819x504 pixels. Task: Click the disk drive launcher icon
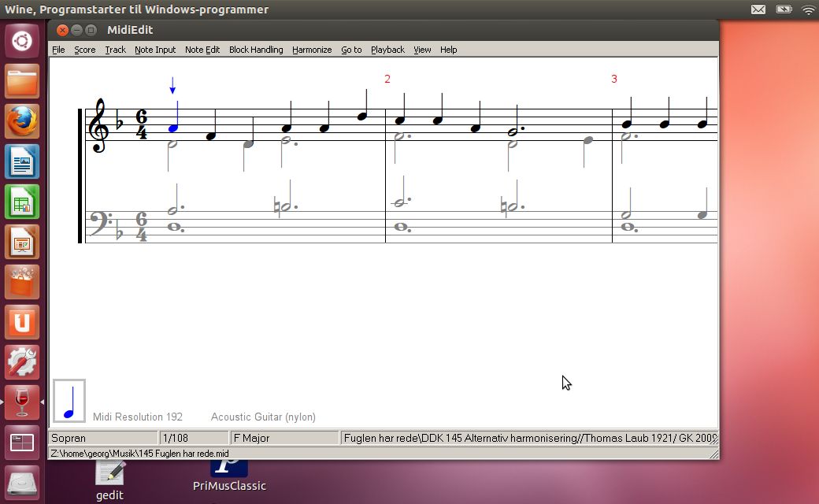(x=22, y=483)
